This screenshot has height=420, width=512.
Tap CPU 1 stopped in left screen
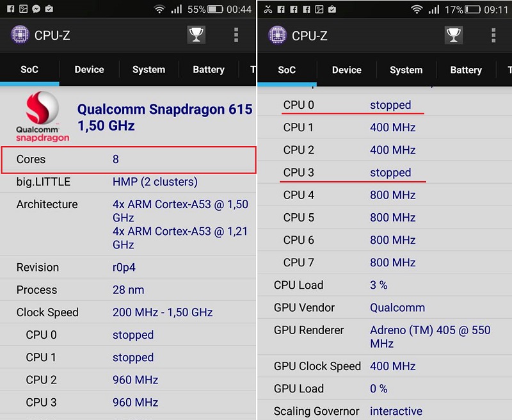[128, 357]
